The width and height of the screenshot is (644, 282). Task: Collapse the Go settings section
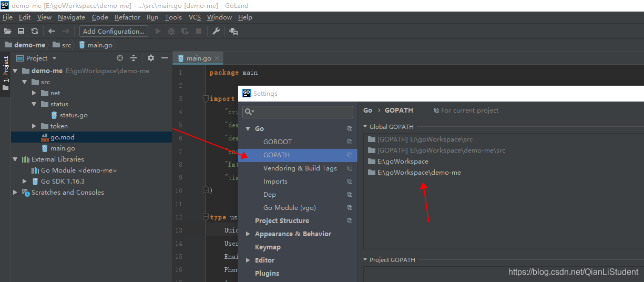[248, 129]
